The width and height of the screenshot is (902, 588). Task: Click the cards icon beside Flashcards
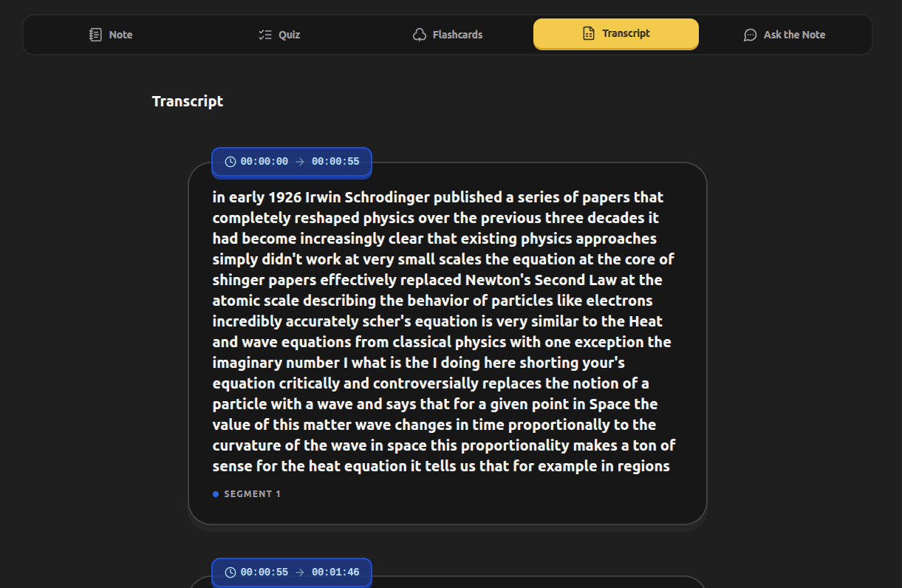point(420,35)
